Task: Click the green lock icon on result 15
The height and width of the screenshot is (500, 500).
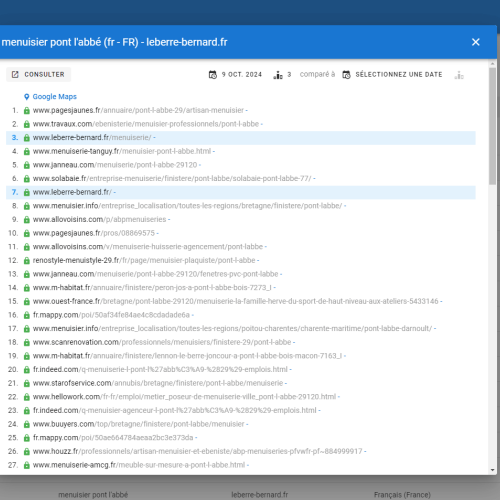Action: (27, 302)
